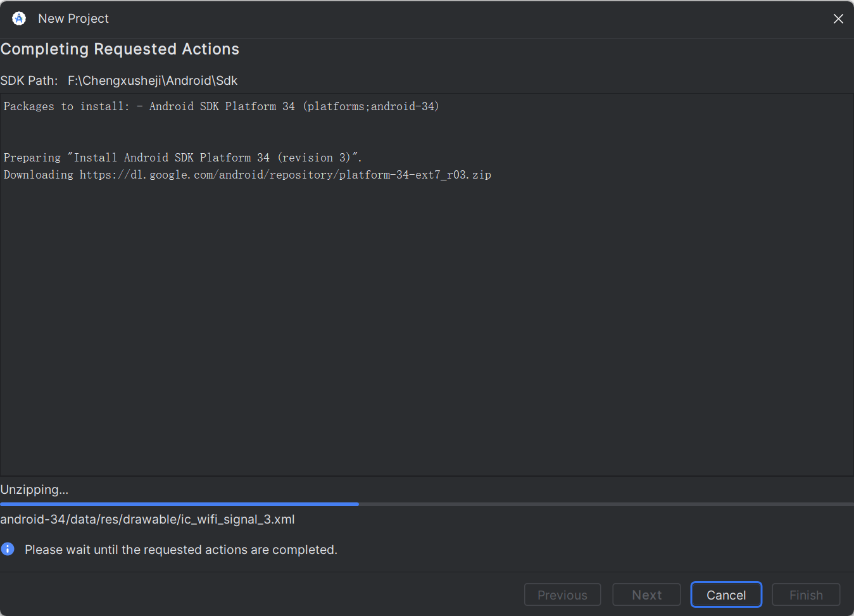The image size is (854, 616).
Task: Click the 'Packages to install' log line
Action: (221, 106)
